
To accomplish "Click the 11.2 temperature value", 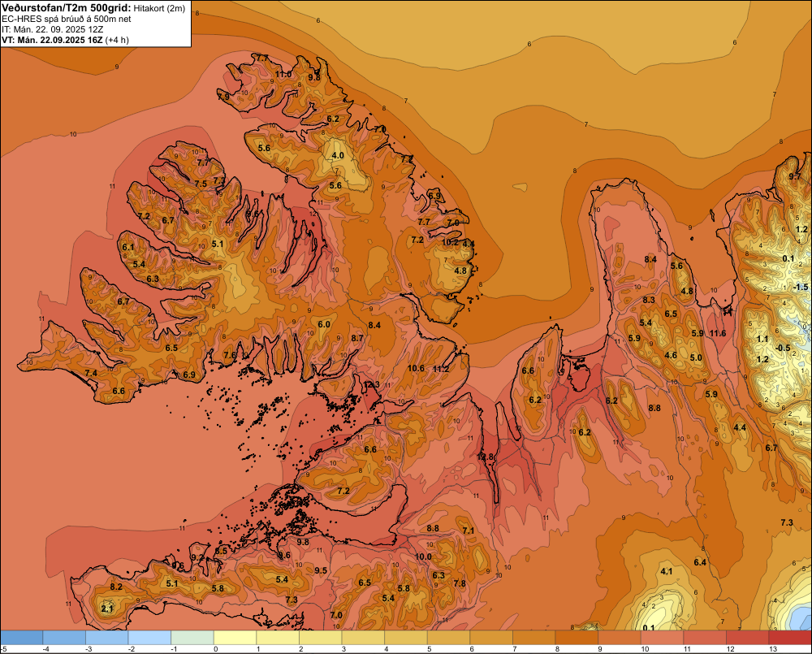I will 441,369.
